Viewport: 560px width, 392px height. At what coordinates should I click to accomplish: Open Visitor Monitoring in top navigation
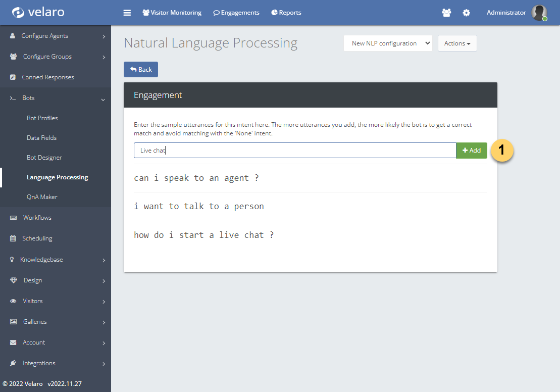(x=172, y=13)
